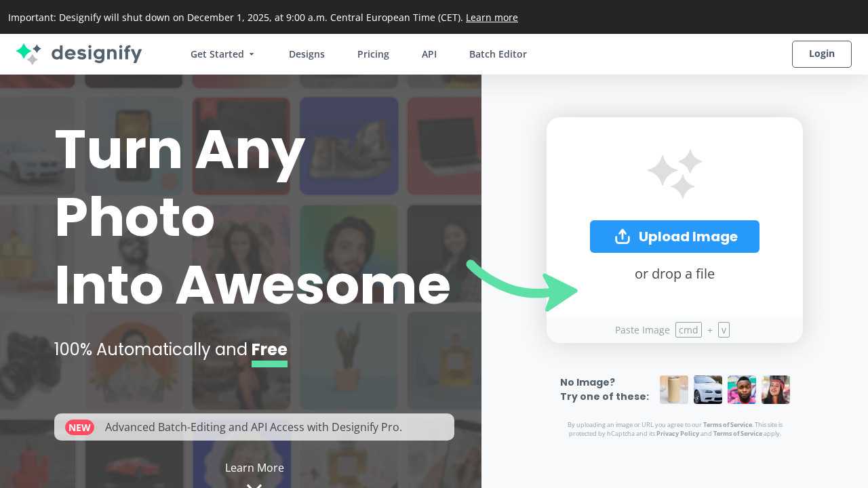This screenshot has height=488, width=868.
Task: Click the Privacy Policy link
Action: coord(677,433)
